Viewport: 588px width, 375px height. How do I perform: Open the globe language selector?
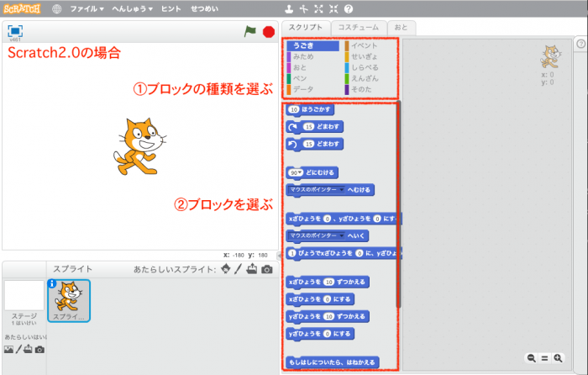pos(56,9)
